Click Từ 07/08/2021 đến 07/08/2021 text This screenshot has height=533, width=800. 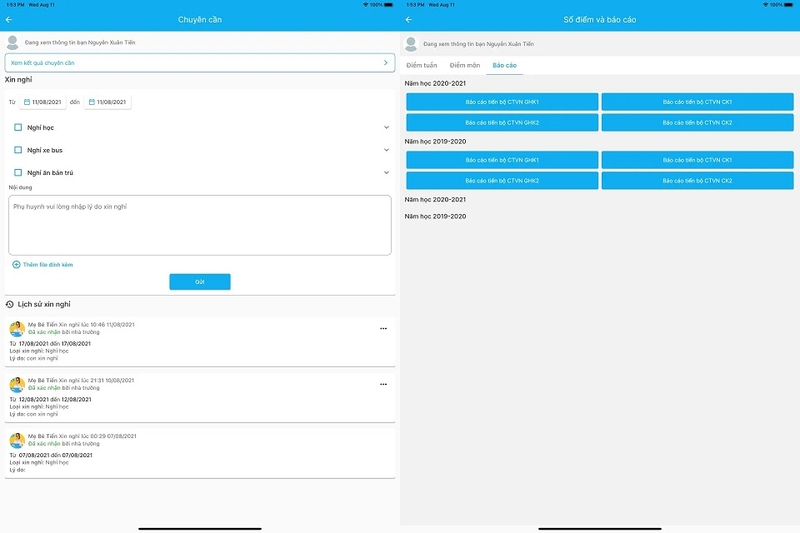point(51,455)
